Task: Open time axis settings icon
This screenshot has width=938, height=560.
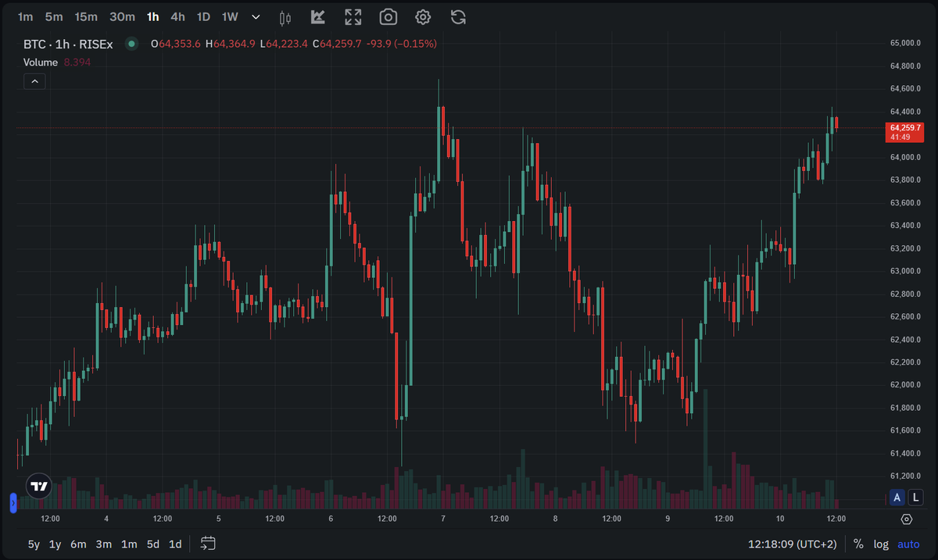Action: (x=907, y=519)
